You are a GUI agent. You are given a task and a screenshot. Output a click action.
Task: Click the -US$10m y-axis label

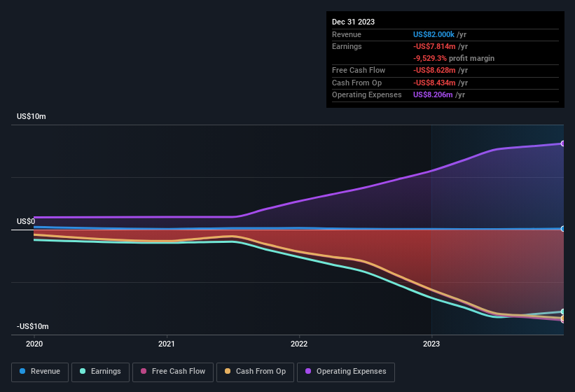coord(32,326)
